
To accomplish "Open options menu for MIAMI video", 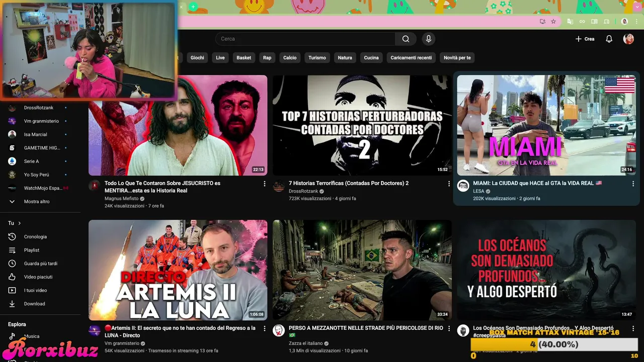I will click(633, 184).
